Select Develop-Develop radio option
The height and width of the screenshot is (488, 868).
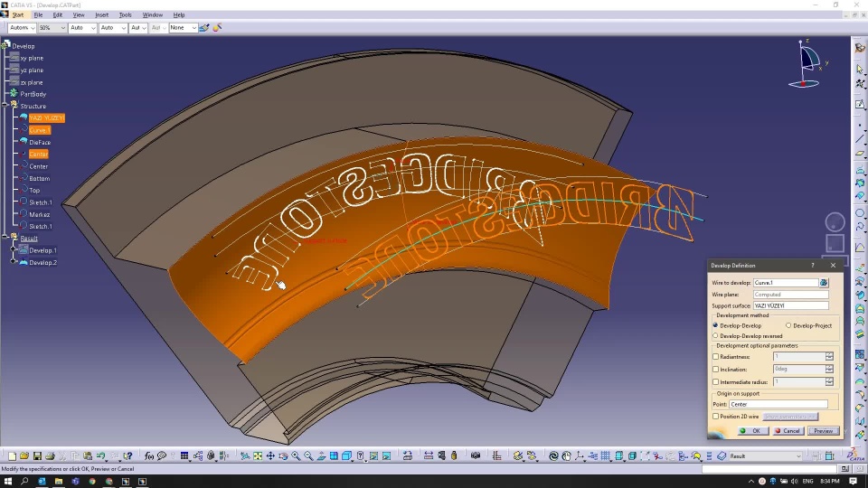point(738,326)
